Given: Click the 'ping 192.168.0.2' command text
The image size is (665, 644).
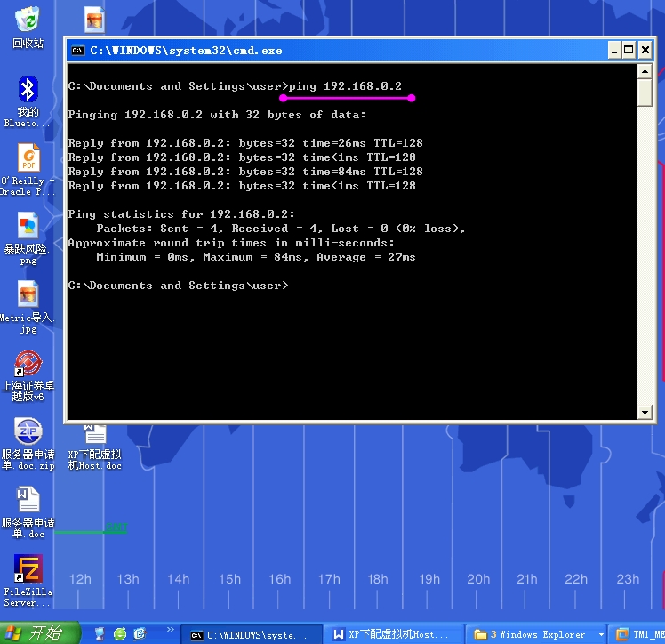Looking at the screenshot, I should [x=345, y=86].
